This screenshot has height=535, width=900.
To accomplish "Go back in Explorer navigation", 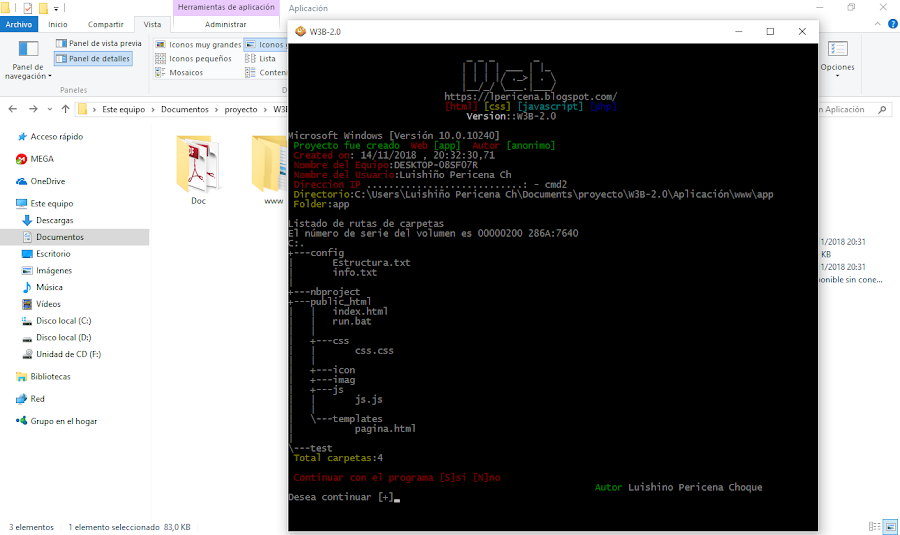I will (x=13, y=109).
